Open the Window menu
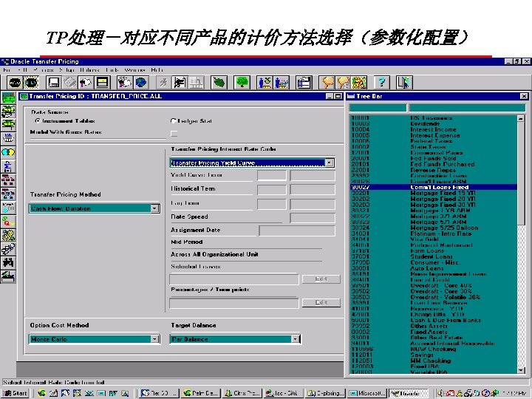532x399 pixels. (134, 70)
